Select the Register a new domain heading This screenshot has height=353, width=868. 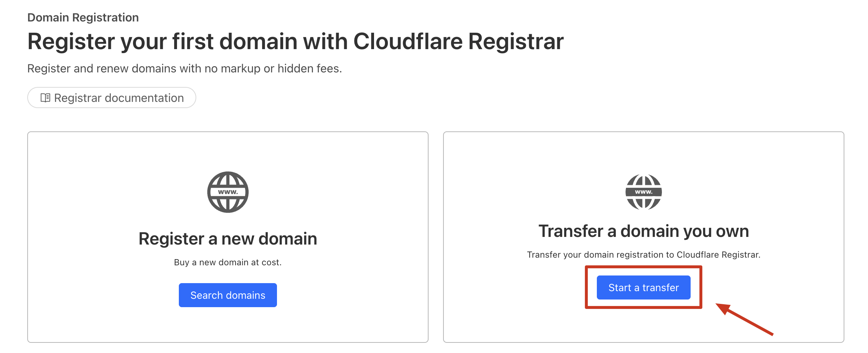228,239
